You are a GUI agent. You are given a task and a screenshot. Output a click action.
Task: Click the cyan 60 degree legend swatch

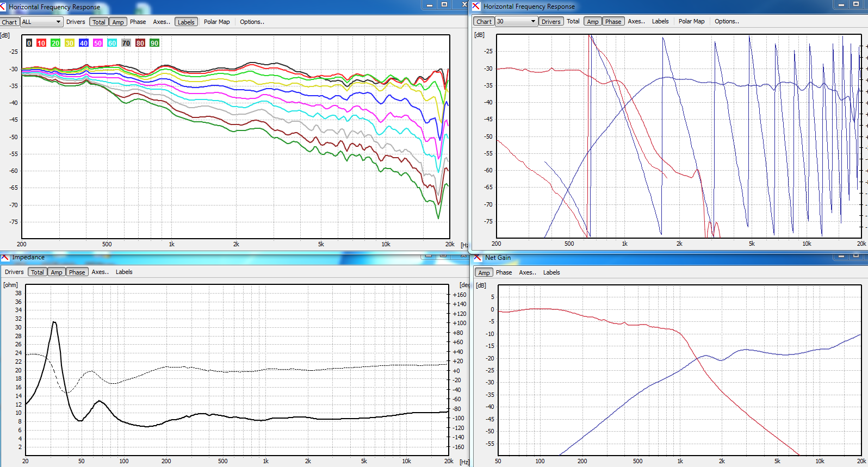coord(112,43)
